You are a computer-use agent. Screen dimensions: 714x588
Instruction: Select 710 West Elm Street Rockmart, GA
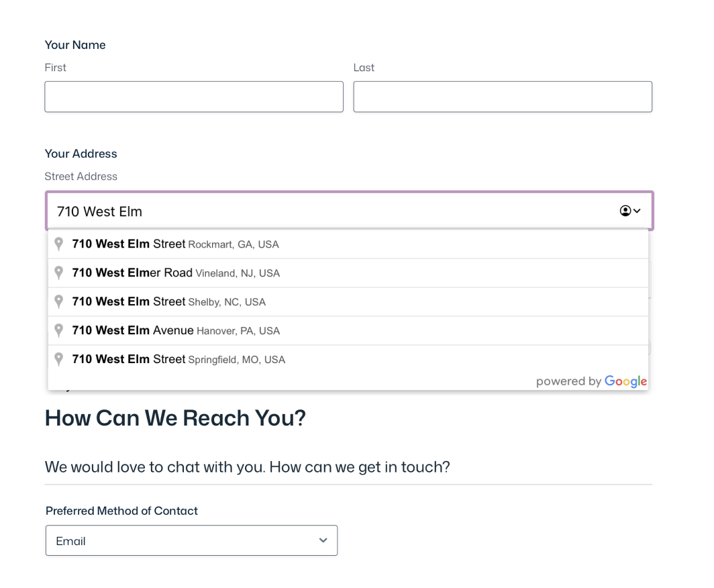coord(175,244)
